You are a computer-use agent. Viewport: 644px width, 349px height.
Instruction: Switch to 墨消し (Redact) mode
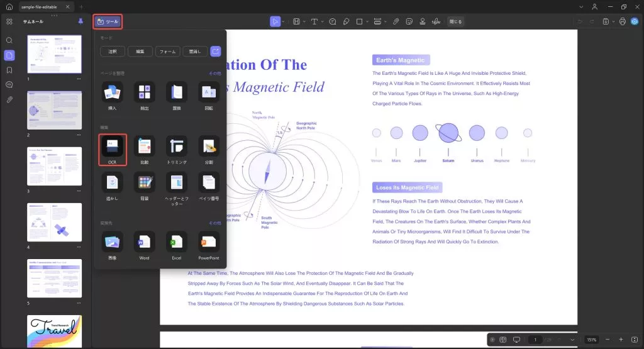[195, 52]
